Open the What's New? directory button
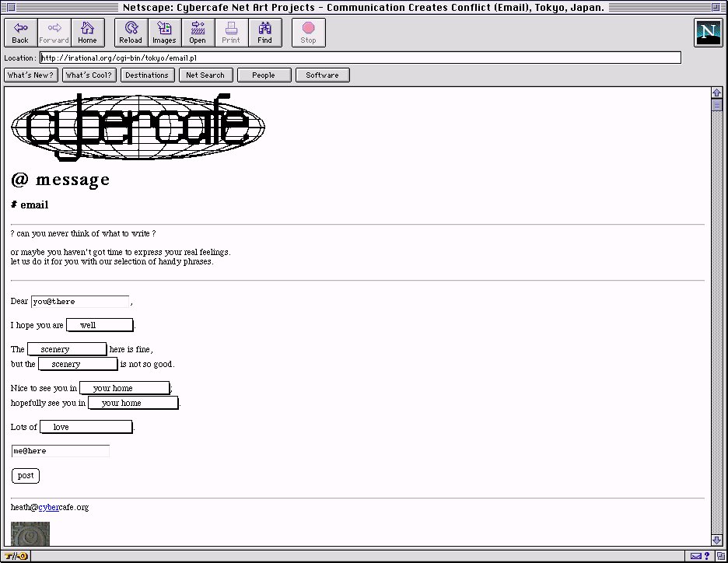This screenshot has width=728, height=563. pos(30,75)
